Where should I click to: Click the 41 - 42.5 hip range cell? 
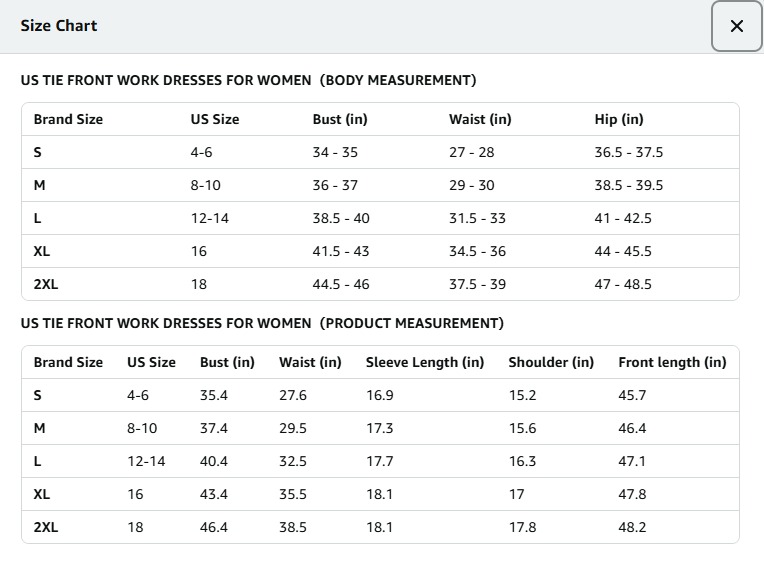[x=623, y=218]
